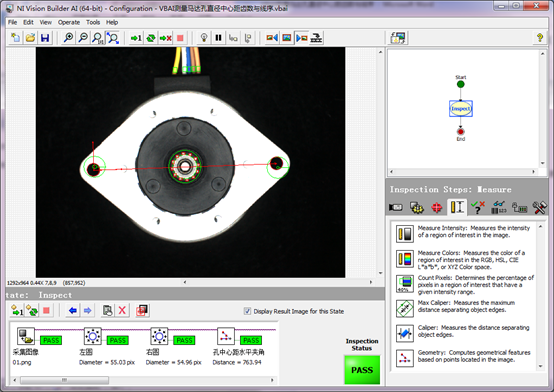The image size is (554, 392).
Task: Switch to the Acquire Images camera tab
Action: [x=396, y=207]
